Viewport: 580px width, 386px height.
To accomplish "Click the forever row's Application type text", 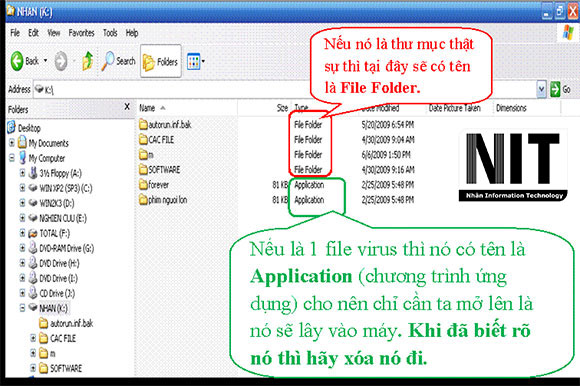I will (309, 185).
